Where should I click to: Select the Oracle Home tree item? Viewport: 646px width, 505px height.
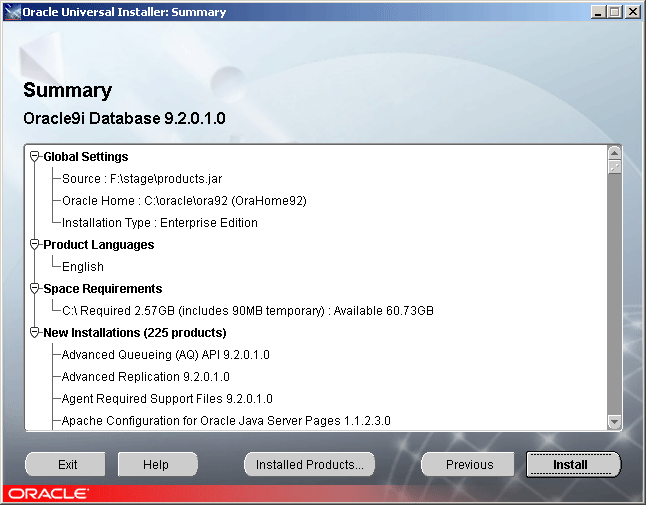coord(184,201)
